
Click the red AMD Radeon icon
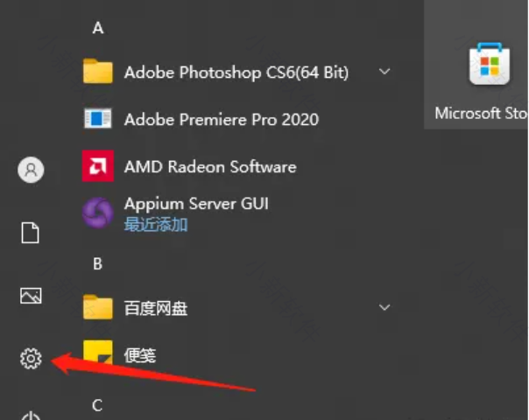(98, 166)
